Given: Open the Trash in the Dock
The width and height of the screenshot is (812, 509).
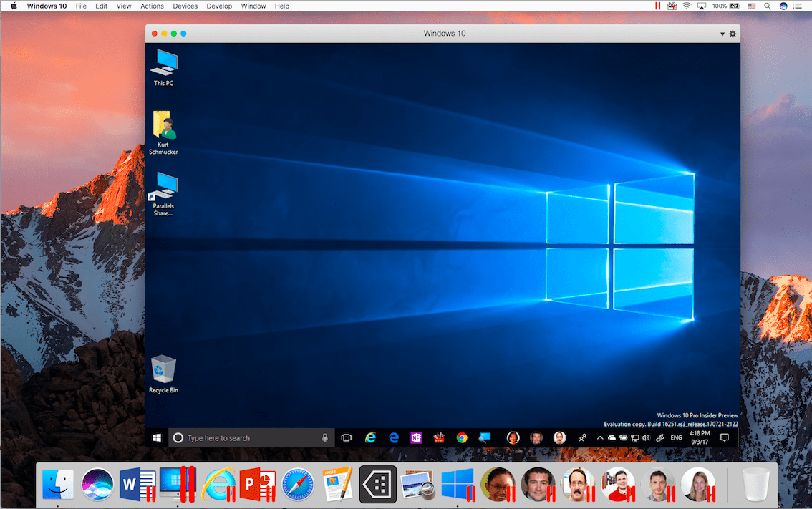Looking at the screenshot, I should [755, 485].
